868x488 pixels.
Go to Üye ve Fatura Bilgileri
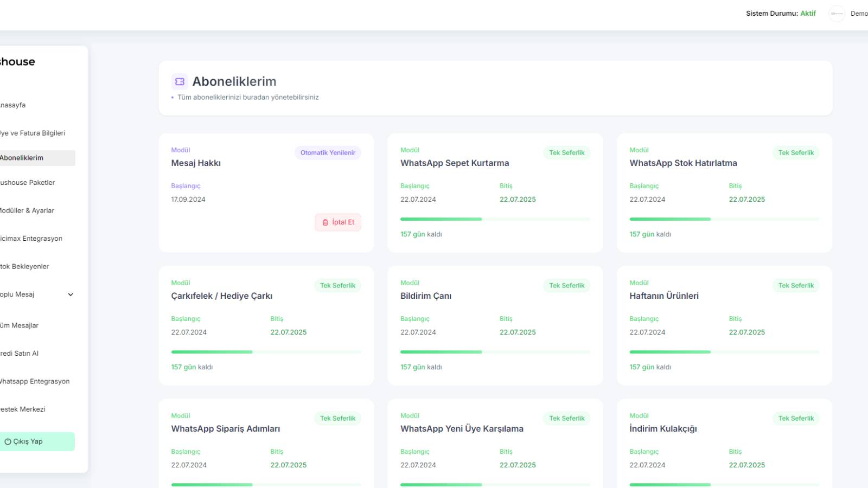33,133
